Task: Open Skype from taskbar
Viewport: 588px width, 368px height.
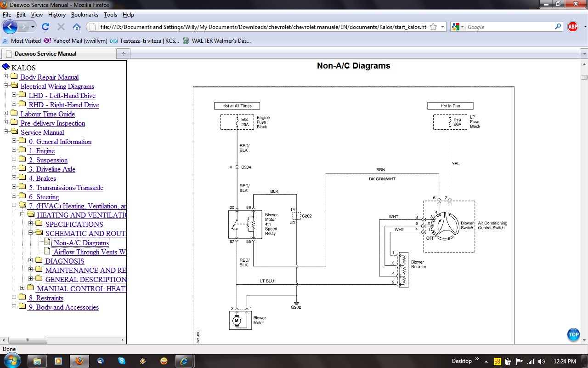Action: click(x=122, y=361)
